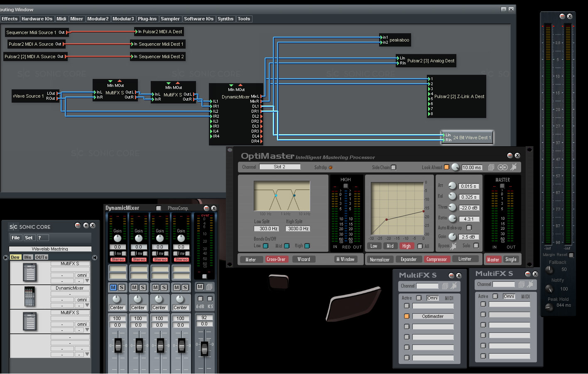Click the Limiter button in OptiMaster
Screen dimensions: 588x374
pyautogui.click(x=465, y=259)
